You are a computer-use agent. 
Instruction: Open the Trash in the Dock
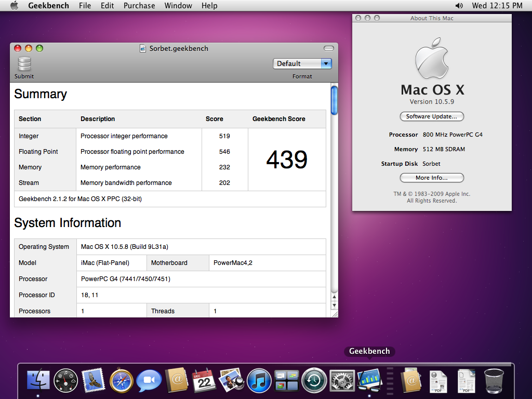pyautogui.click(x=494, y=381)
